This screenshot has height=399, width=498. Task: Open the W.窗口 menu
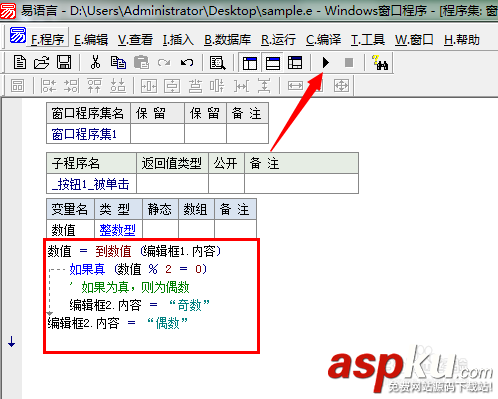(414, 40)
